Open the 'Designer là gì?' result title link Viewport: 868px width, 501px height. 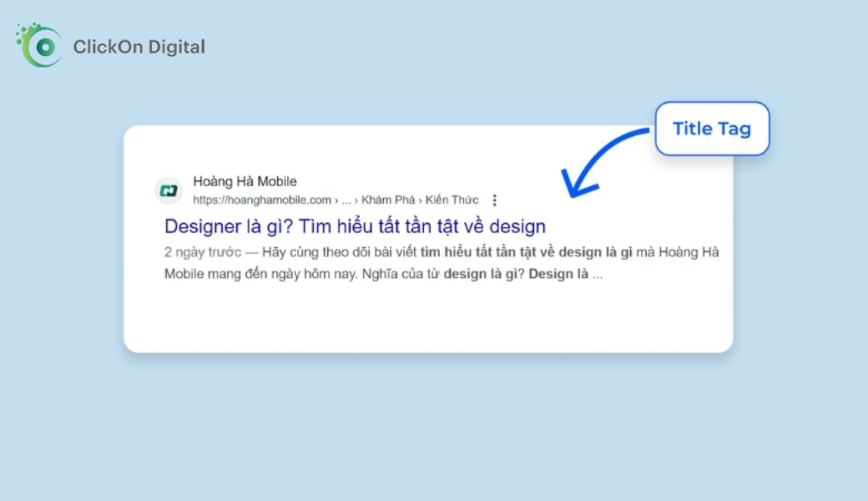(355, 226)
